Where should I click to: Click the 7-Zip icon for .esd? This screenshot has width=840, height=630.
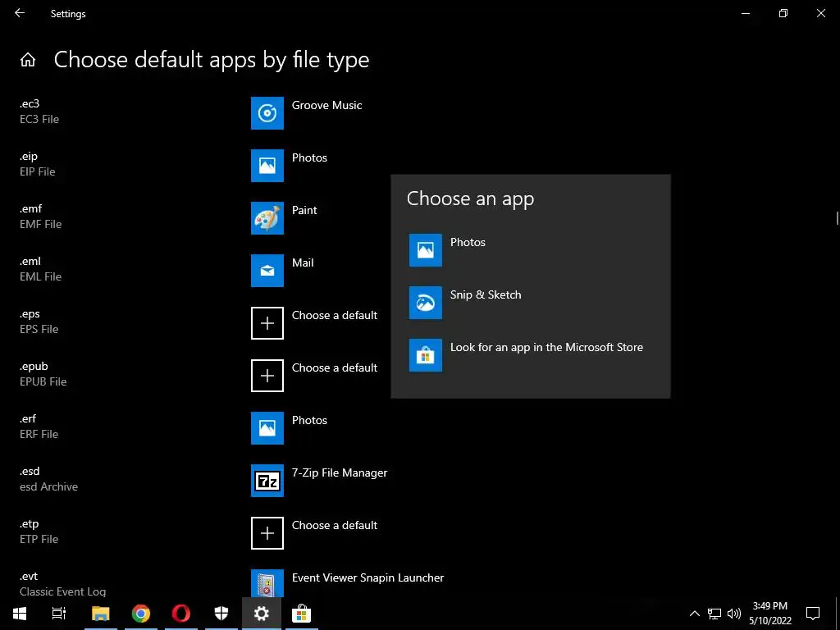267,481
